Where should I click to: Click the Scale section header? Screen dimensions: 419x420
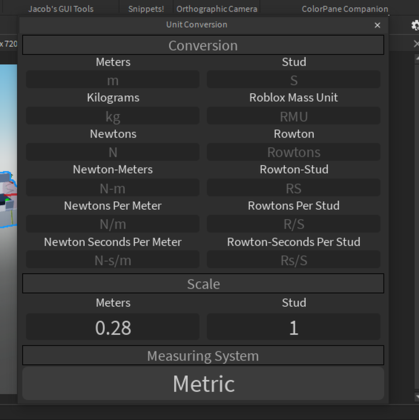click(203, 284)
